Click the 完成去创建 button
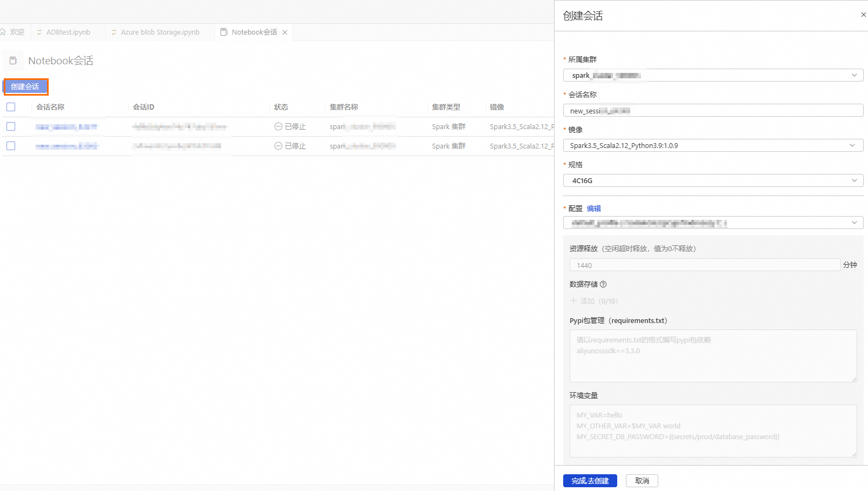The height and width of the screenshot is (491, 868). click(590, 481)
